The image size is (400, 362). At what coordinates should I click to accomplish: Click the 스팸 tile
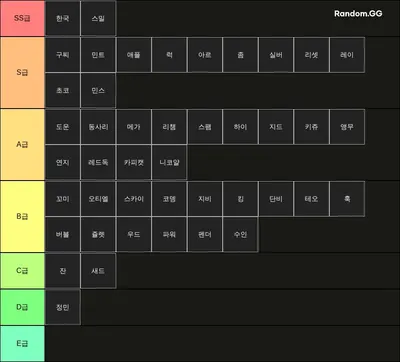coord(205,127)
